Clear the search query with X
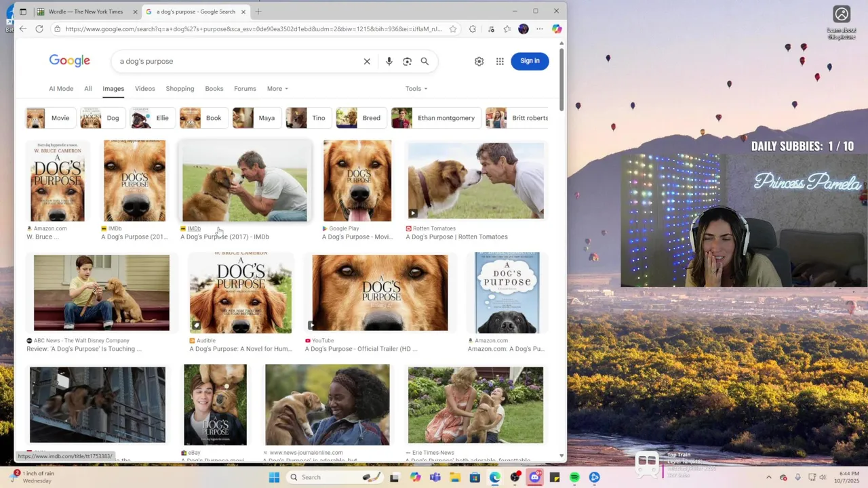Screen dimensions: 868x488 click(367, 61)
